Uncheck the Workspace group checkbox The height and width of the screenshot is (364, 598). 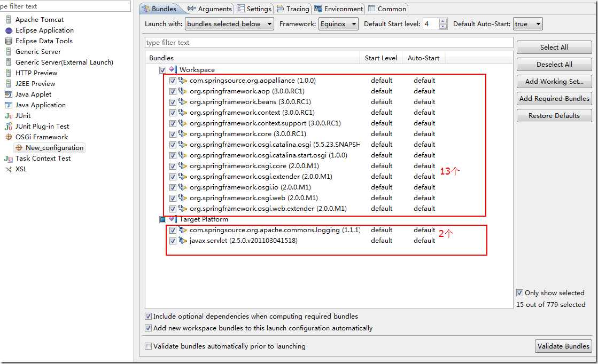coord(162,70)
